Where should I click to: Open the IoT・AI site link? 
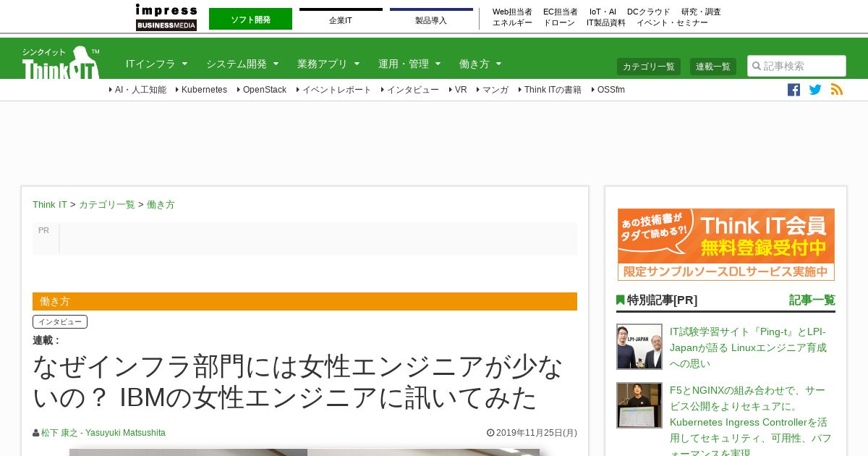(x=603, y=12)
